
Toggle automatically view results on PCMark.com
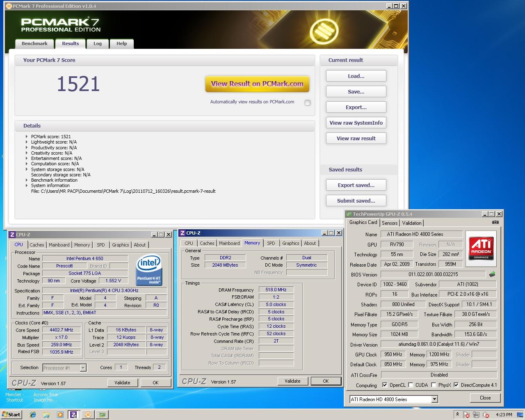click(x=307, y=103)
